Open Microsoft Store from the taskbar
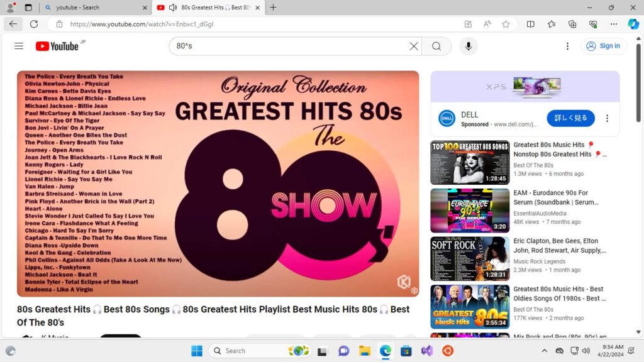The height and width of the screenshot is (362, 644). 406,351
